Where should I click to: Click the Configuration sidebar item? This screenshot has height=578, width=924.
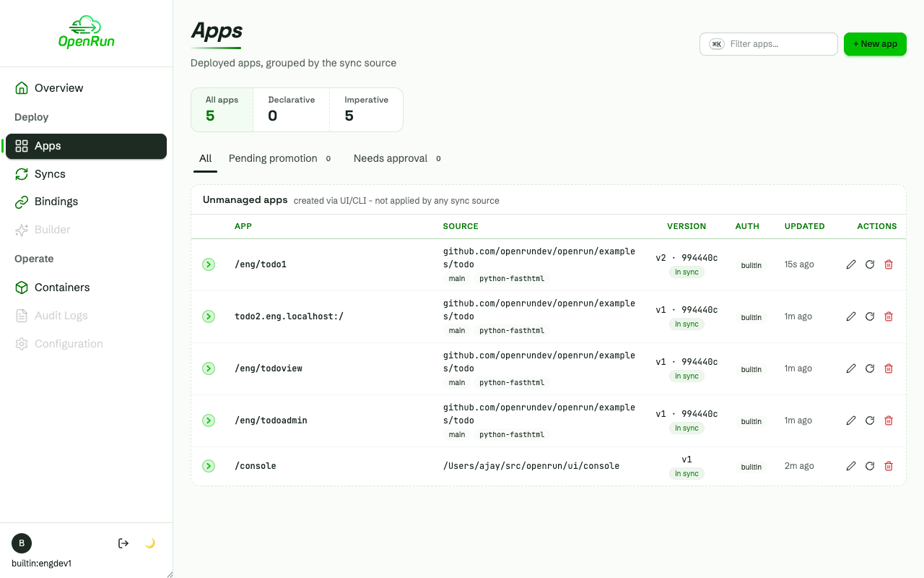pos(86,344)
